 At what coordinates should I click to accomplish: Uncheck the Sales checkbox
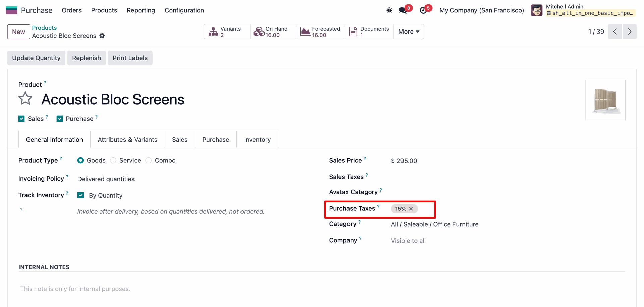[x=22, y=119]
